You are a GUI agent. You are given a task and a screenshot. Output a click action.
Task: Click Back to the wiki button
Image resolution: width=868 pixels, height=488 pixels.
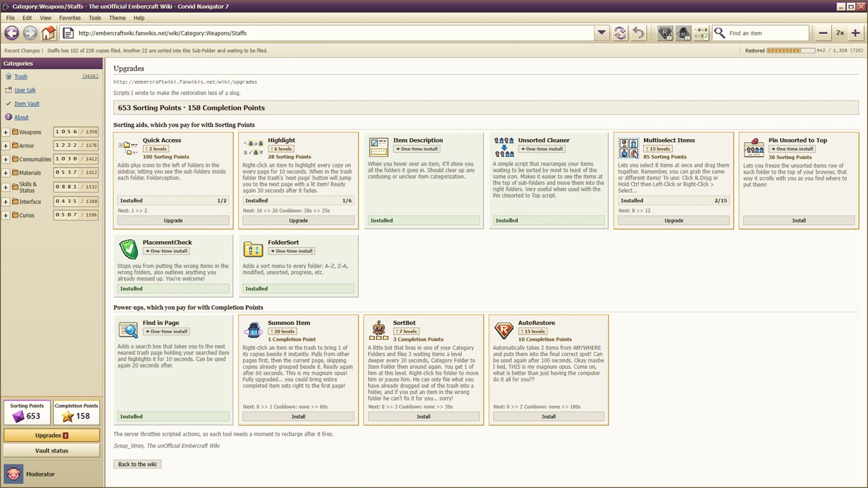(137, 464)
